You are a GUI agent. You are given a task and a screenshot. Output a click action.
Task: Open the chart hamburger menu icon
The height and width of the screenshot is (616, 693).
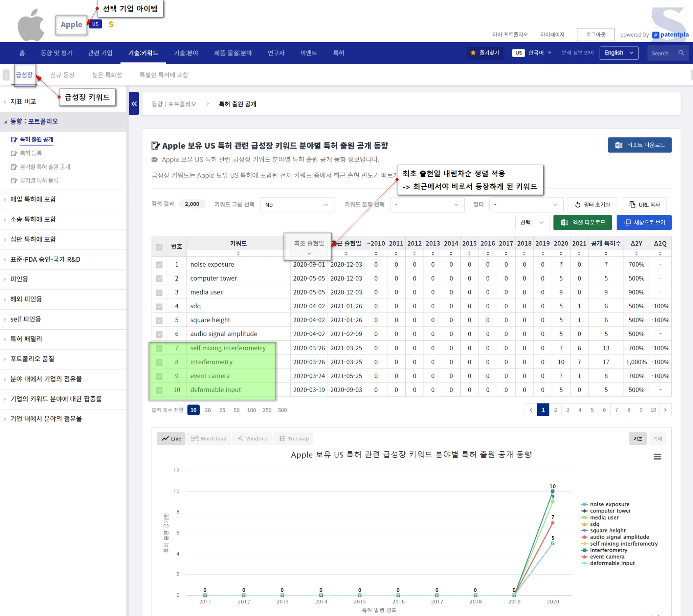(657, 457)
